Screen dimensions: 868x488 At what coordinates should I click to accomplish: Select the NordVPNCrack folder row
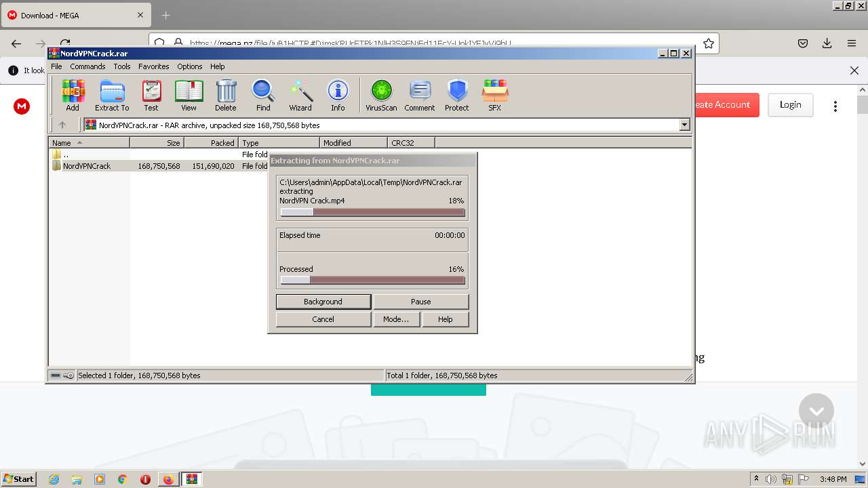click(x=159, y=166)
